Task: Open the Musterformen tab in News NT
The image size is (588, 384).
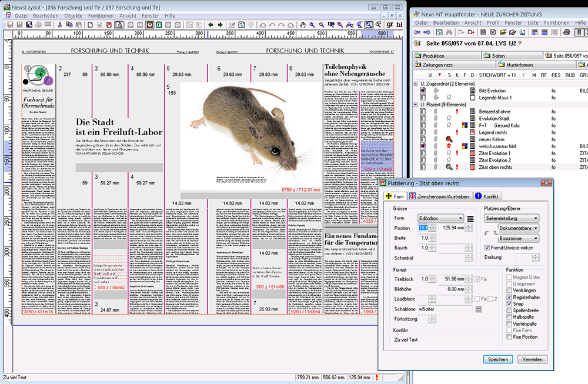Action: click(536, 65)
